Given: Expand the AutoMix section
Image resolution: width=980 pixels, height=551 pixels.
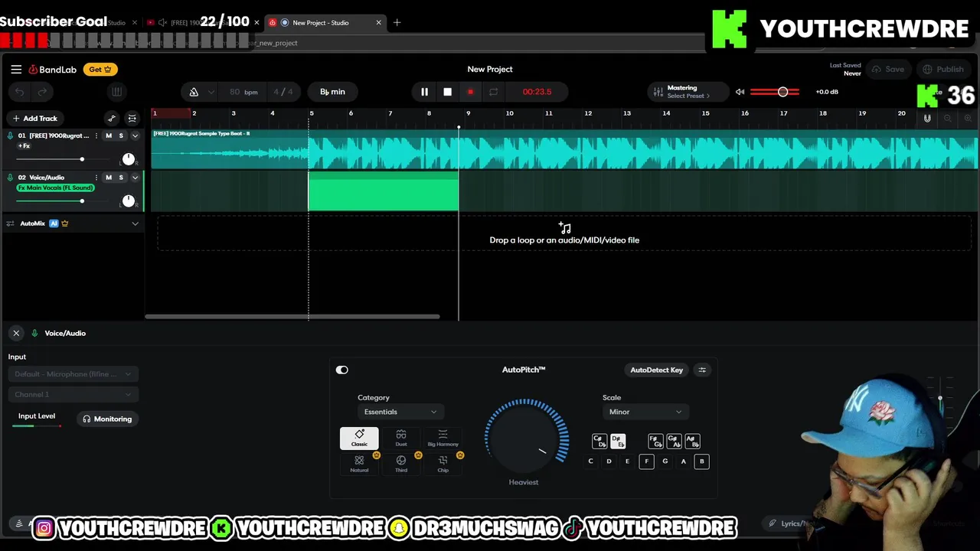Looking at the screenshot, I should click(135, 223).
